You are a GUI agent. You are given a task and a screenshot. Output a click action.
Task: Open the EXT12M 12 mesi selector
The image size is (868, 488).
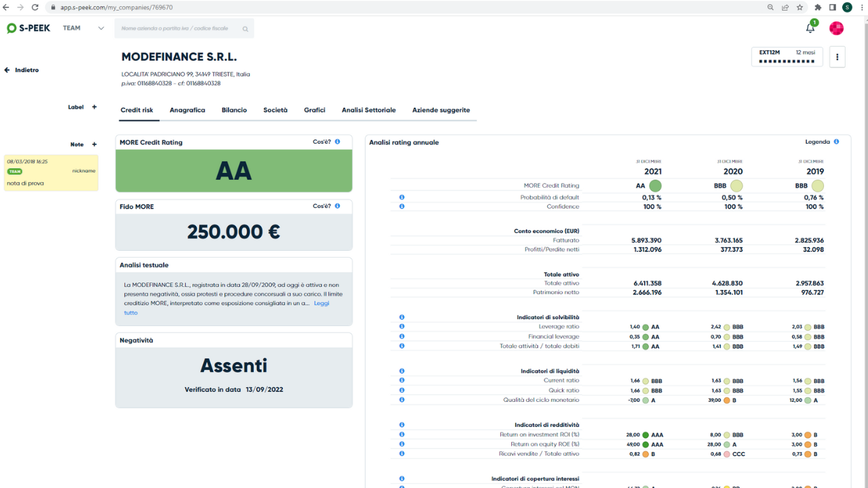787,57
